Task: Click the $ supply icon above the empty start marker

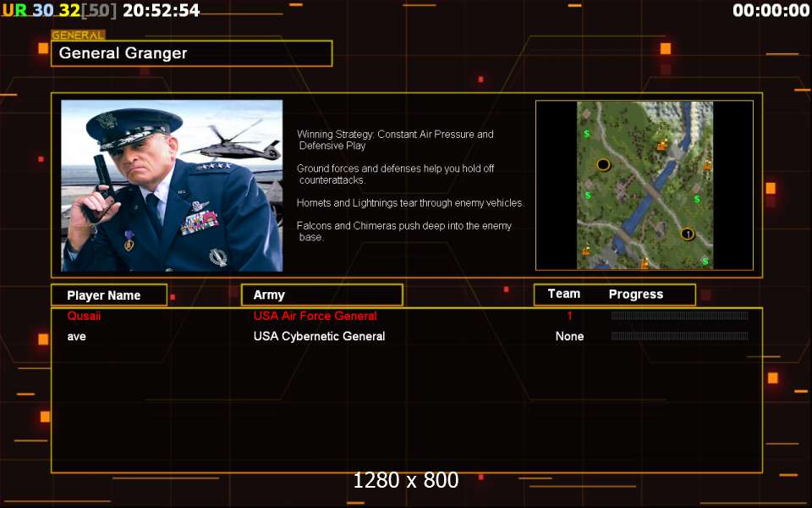Action: pos(587,134)
